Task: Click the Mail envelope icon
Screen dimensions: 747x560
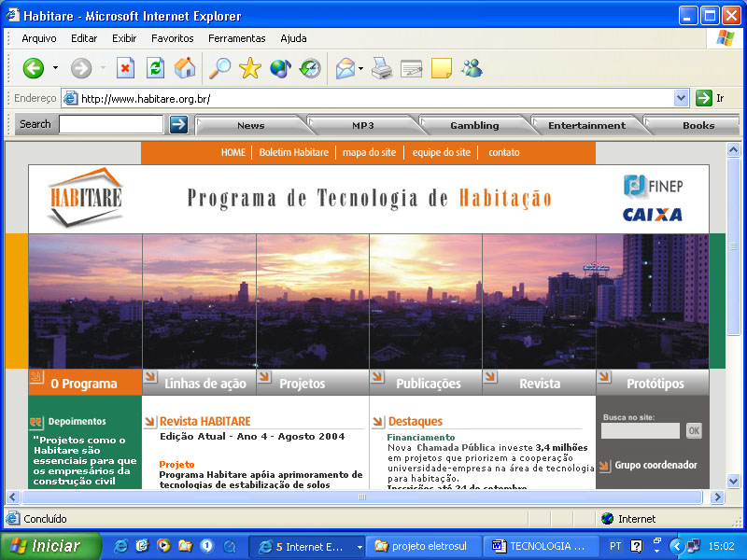Action: [x=345, y=68]
